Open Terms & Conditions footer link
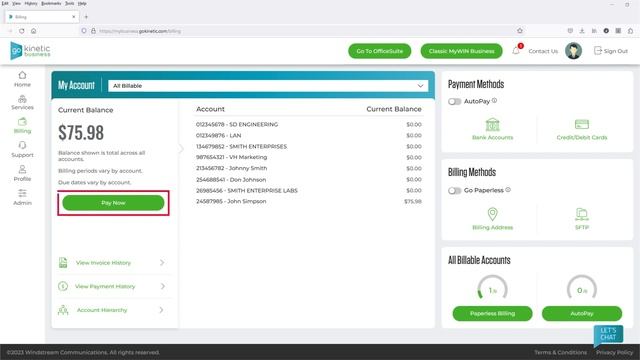Viewport: 640px width, 360px height. [560, 352]
